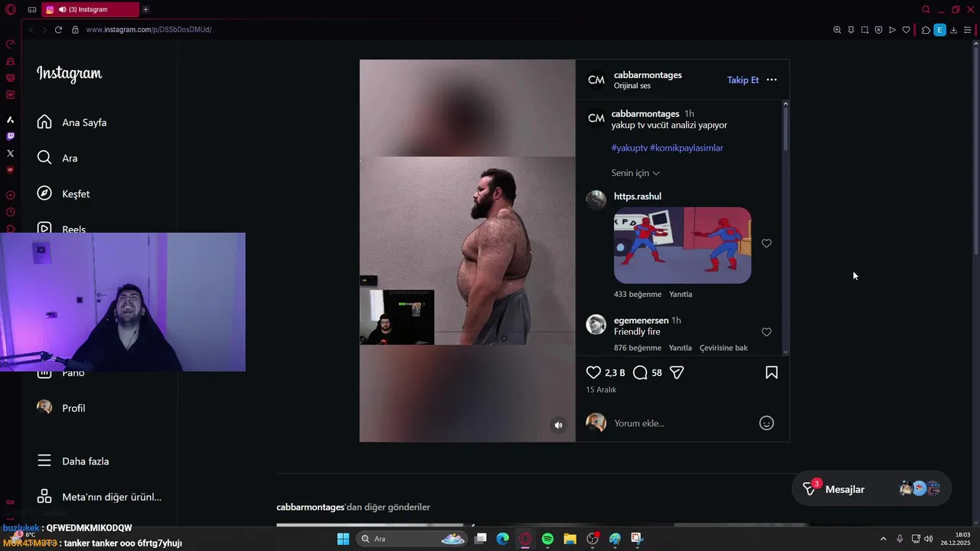Open the extensions cube icon
The height and width of the screenshot is (551, 980).
926,30
